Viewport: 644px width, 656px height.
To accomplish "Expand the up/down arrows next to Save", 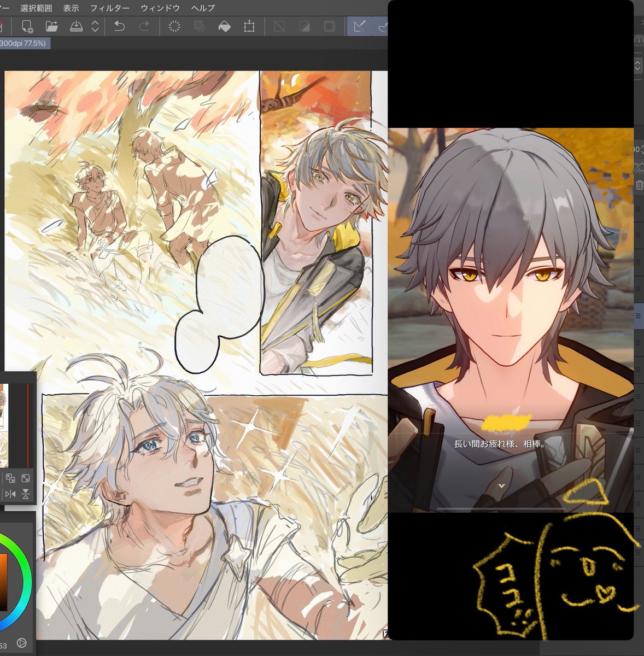I will point(95,26).
